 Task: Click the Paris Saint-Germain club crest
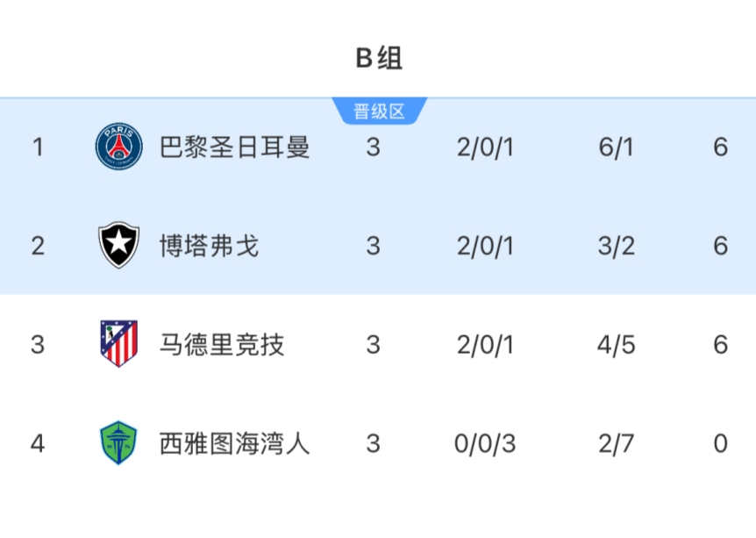119,147
